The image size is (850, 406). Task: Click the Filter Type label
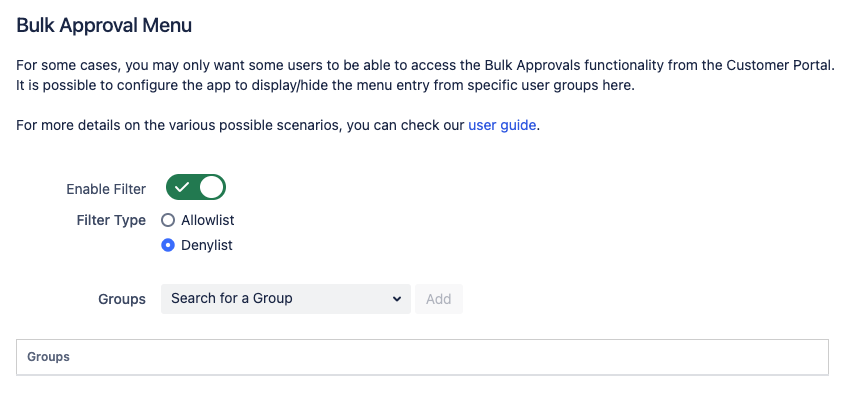(x=111, y=220)
